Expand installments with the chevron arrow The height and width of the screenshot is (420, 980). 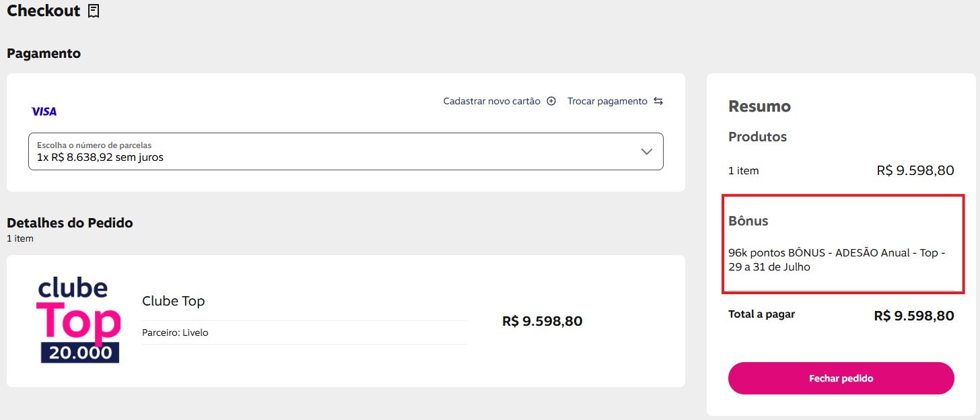click(647, 151)
